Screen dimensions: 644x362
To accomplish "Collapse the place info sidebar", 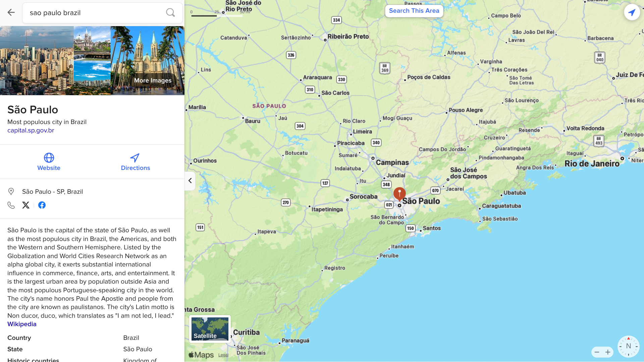I will click(x=190, y=181).
